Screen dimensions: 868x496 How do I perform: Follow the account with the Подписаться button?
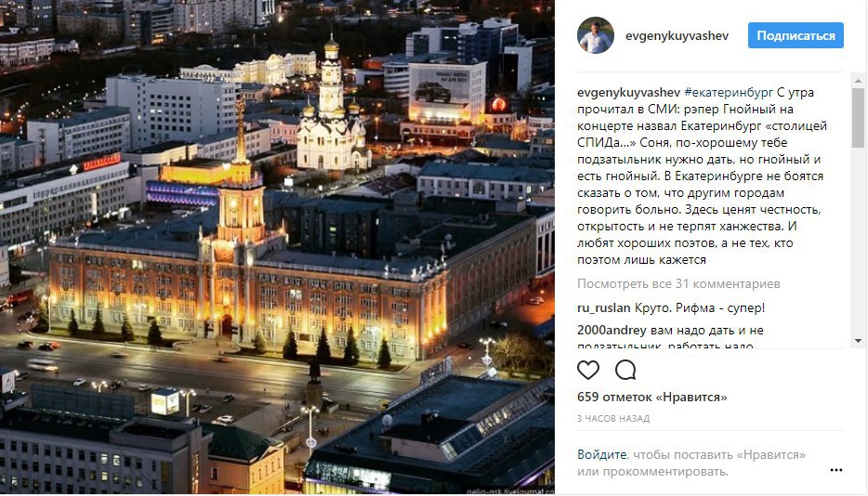pyautogui.click(x=796, y=35)
